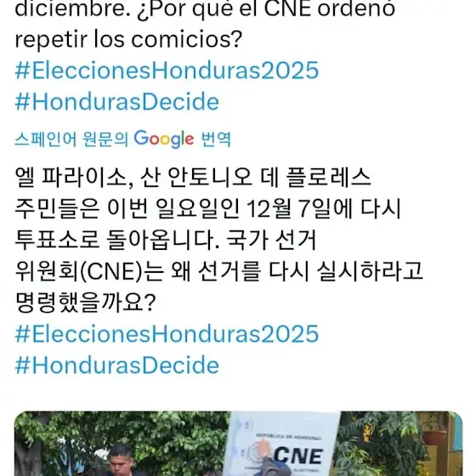Open the first #EleccionesHonduras2025 hashtag in the Spanish text

tap(167, 71)
